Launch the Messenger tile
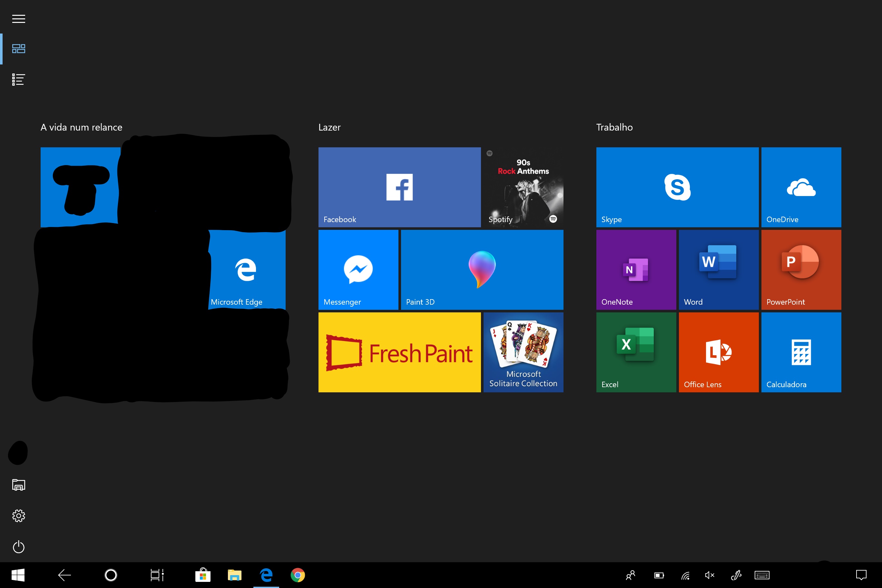The width and height of the screenshot is (882, 588). point(358,269)
